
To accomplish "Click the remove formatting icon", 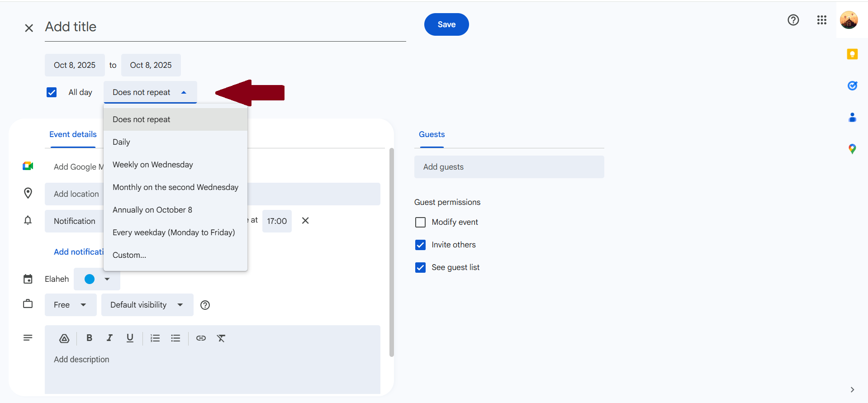I will click(x=221, y=338).
